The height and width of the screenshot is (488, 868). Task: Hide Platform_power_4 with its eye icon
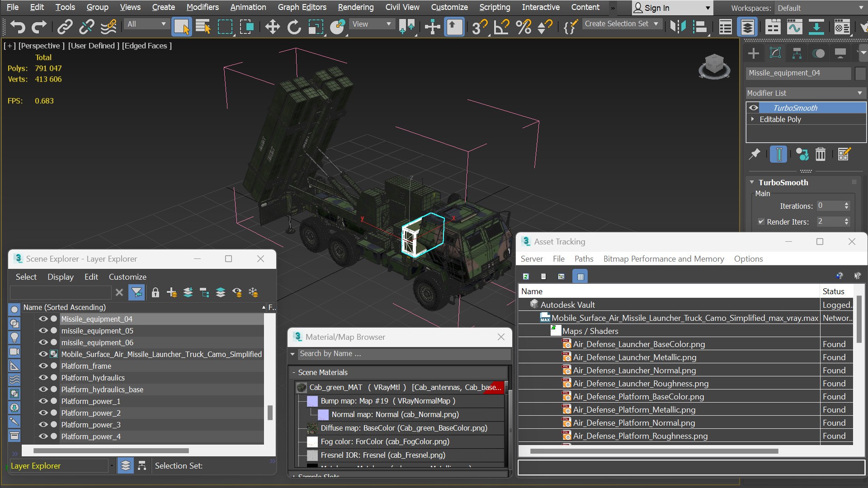[43, 436]
